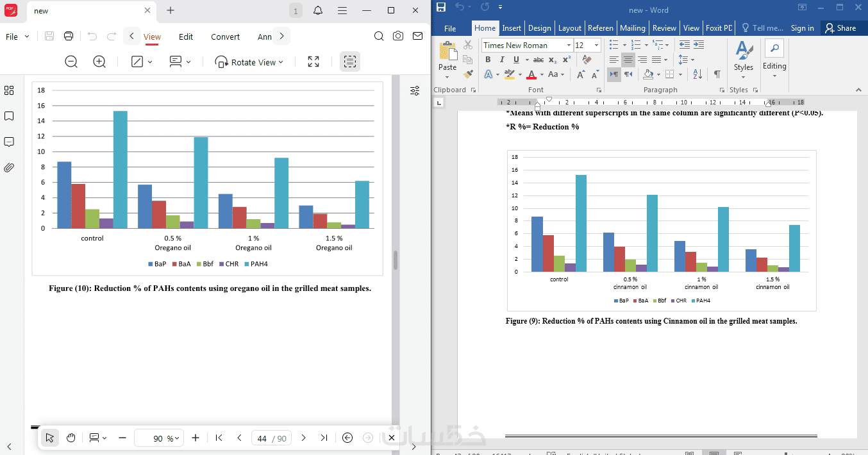Open the Times New Roman font dropdown

click(527, 45)
